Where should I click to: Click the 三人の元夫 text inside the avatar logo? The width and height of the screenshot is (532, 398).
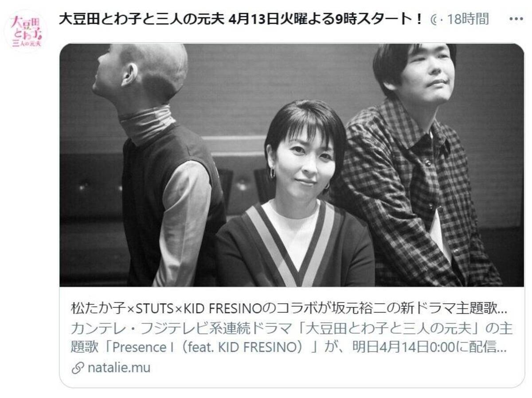28,43
